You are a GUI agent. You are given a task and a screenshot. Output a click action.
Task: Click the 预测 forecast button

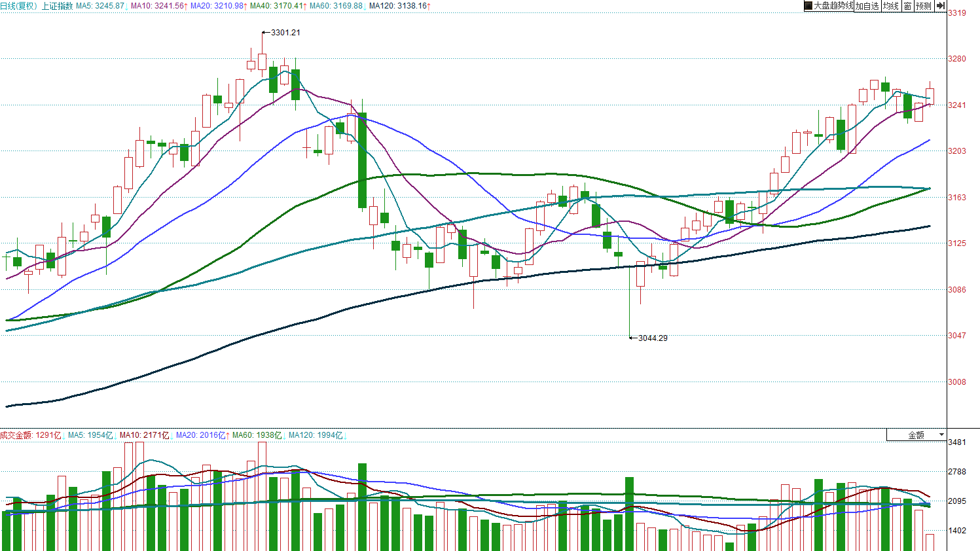[x=923, y=6]
